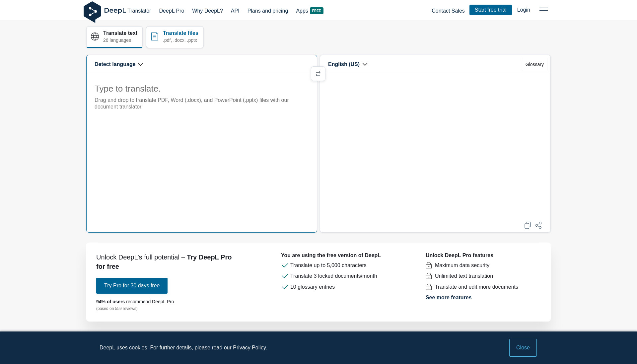Switch to the Translate files tab
637x364 pixels.
click(175, 37)
